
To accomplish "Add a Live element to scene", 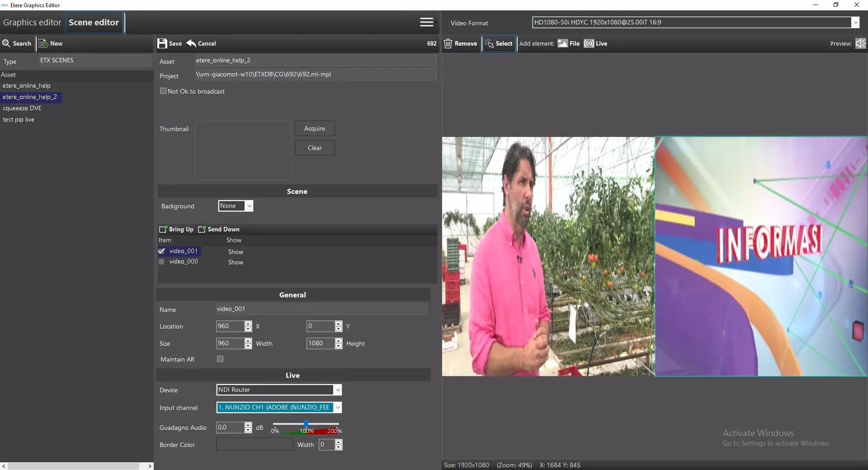I will (x=589, y=43).
